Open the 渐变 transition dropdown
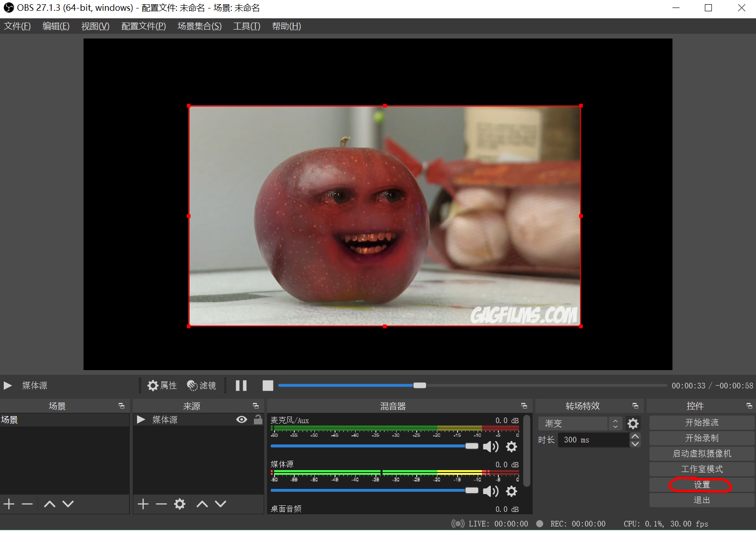The height and width of the screenshot is (534, 756). coord(580,424)
